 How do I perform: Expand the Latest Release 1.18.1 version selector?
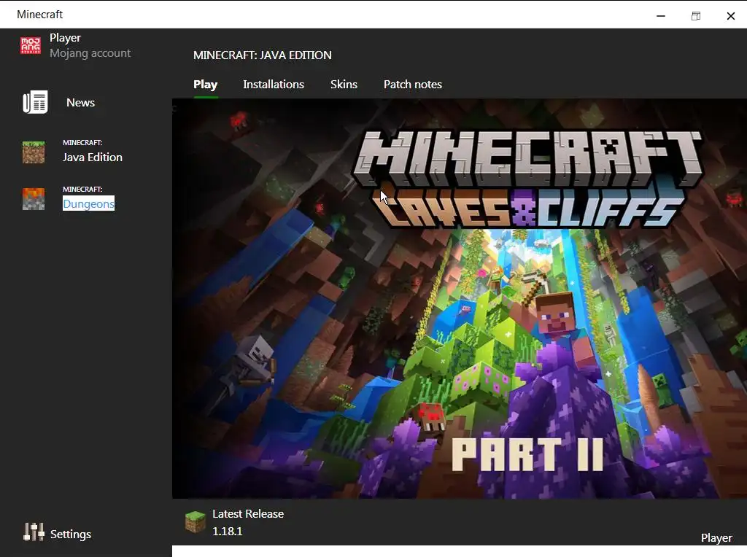(x=234, y=522)
